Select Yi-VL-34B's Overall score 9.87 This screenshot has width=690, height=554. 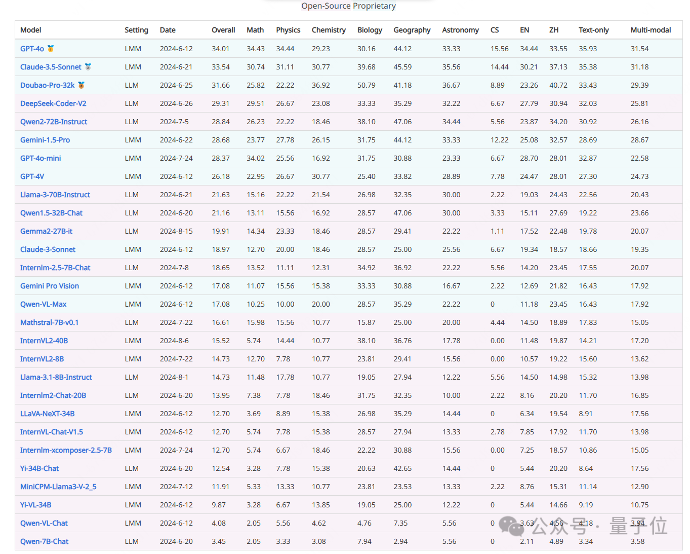(x=218, y=506)
